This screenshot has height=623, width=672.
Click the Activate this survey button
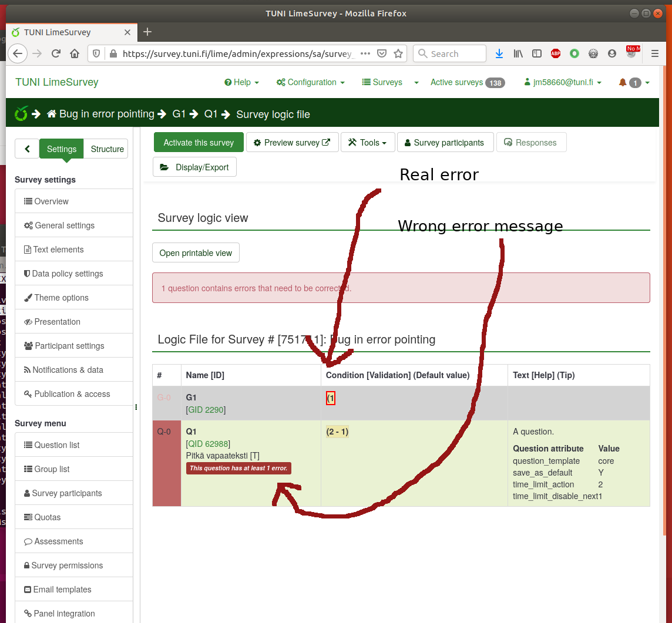point(199,143)
